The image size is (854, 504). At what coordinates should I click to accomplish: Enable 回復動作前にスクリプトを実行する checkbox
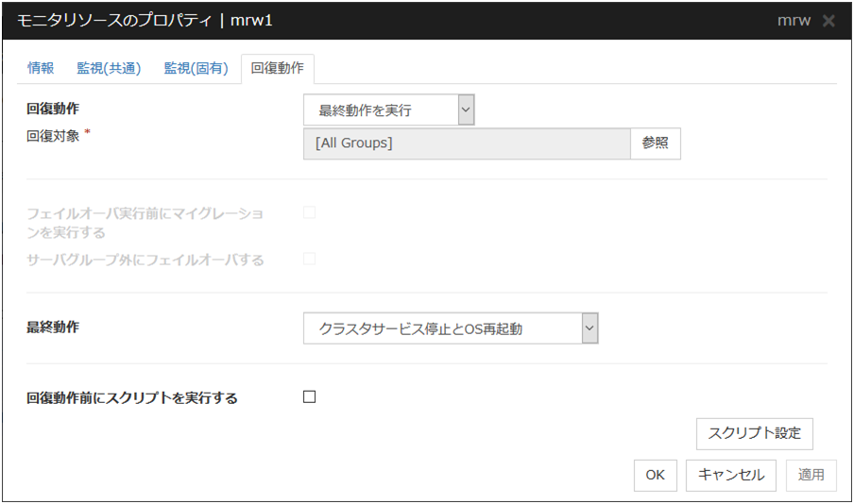(309, 397)
